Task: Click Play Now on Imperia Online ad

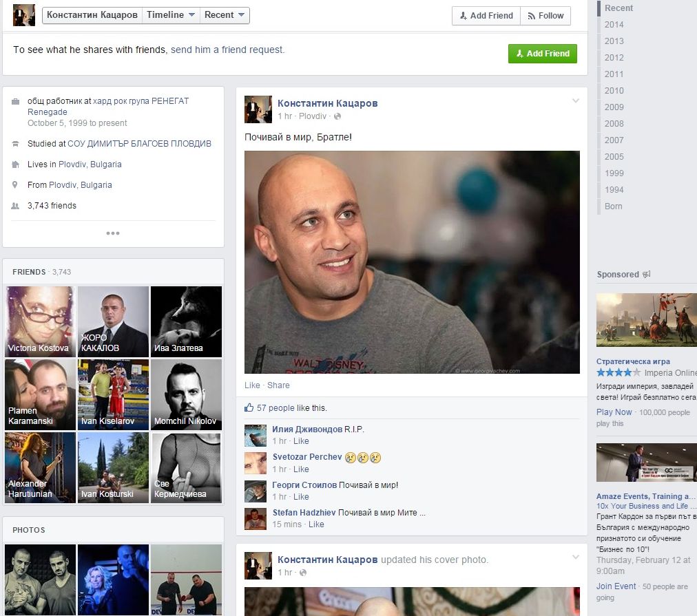Action: 614,412
